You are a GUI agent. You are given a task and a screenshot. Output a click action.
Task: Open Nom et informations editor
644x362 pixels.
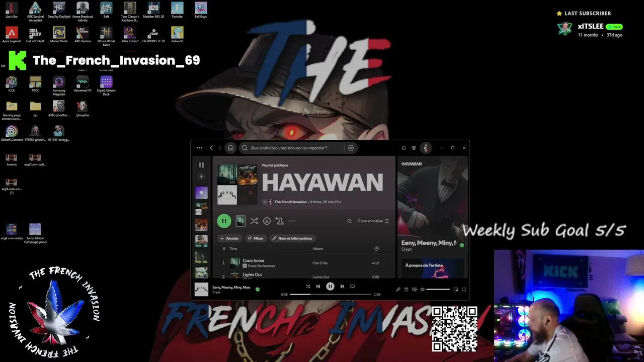292,238
